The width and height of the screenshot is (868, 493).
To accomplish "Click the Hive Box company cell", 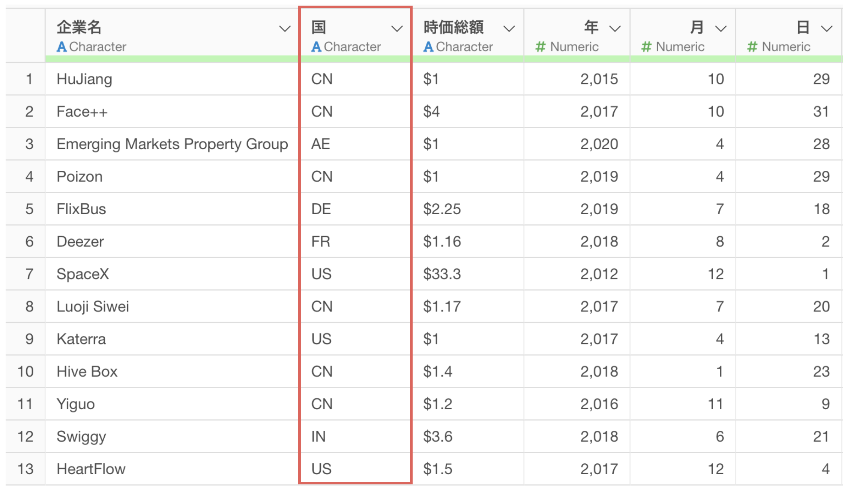I will coord(172,371).
